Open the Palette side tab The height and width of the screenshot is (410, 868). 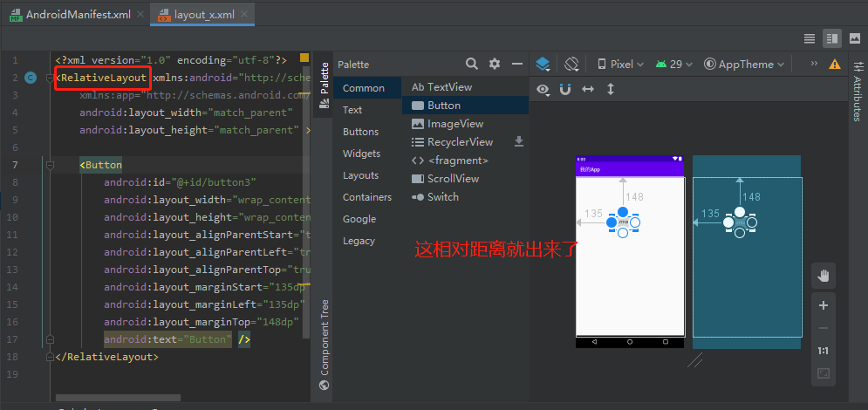point(324,85)
